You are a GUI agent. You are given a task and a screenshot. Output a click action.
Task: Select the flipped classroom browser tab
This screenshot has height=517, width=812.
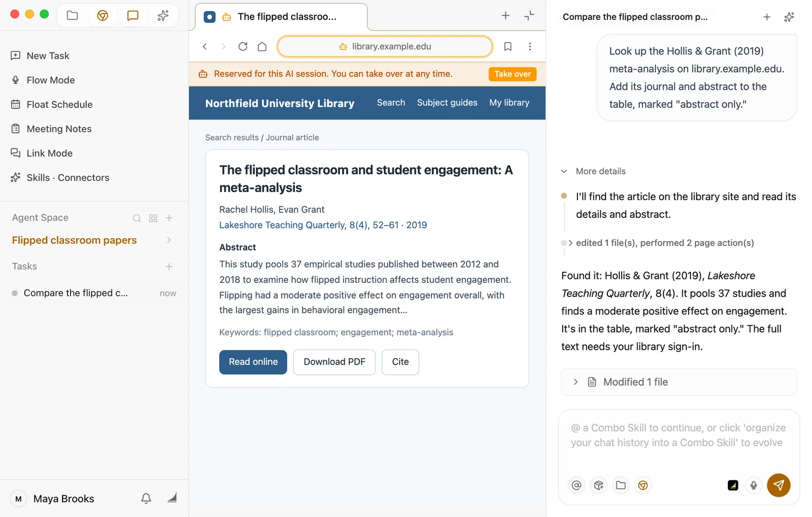[x=281, y=17]
